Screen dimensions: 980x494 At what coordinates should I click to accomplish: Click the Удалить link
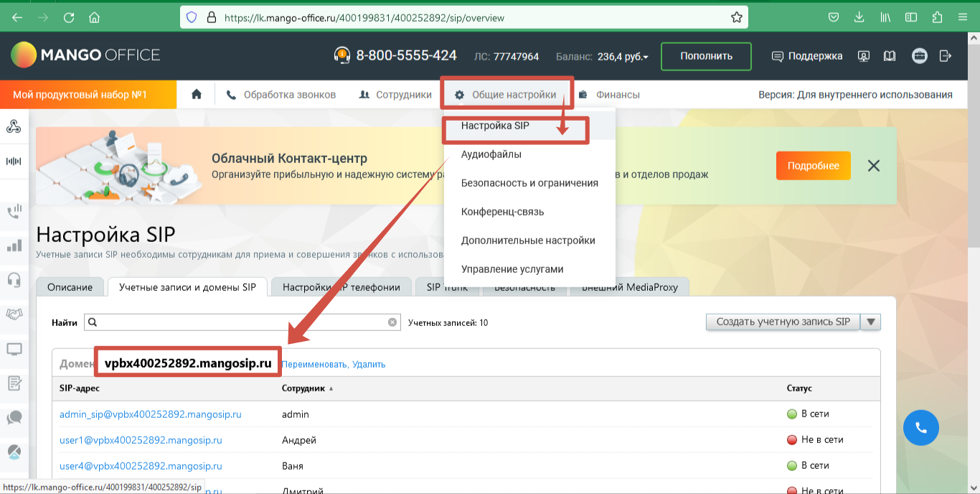pos(369,364)
